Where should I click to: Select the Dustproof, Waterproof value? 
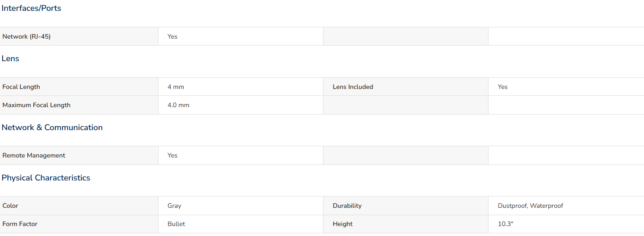(x=531, y=206)
